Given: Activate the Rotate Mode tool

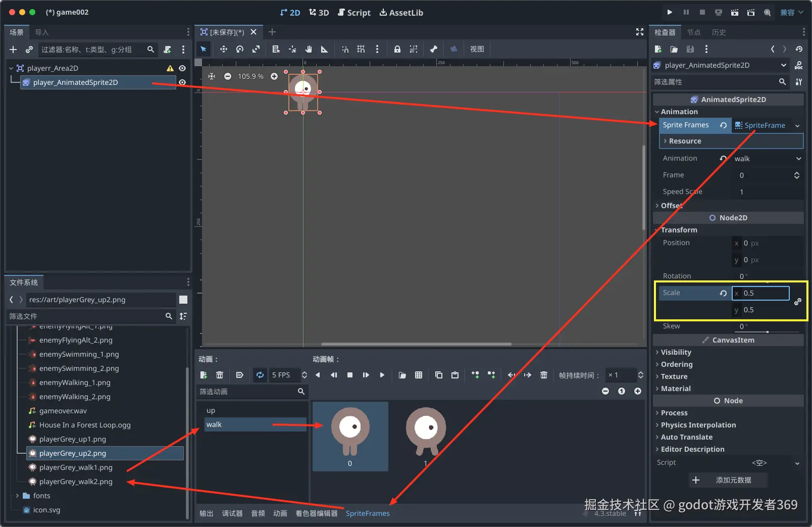Looking at the screenshot, I should click(240, 49).
